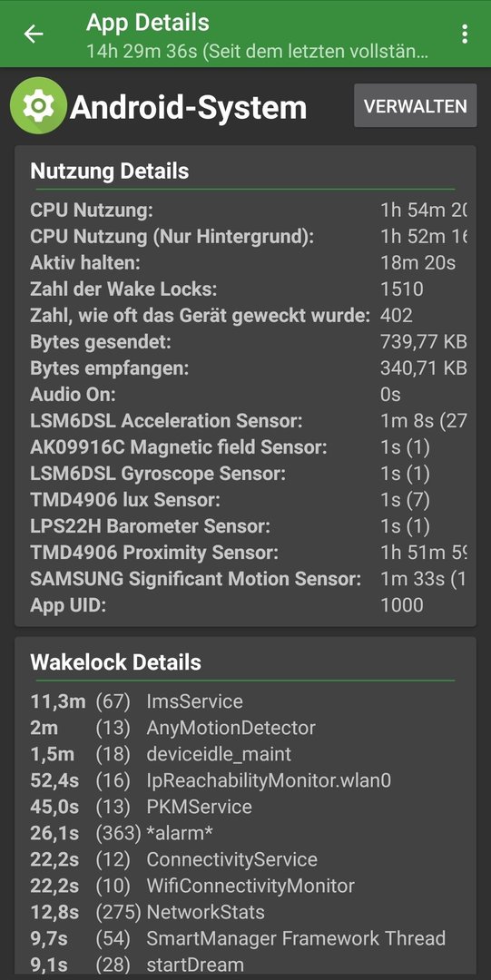Tap the App Details title
Viewport: 491px width, 980px height.
[x=148, y=23]
